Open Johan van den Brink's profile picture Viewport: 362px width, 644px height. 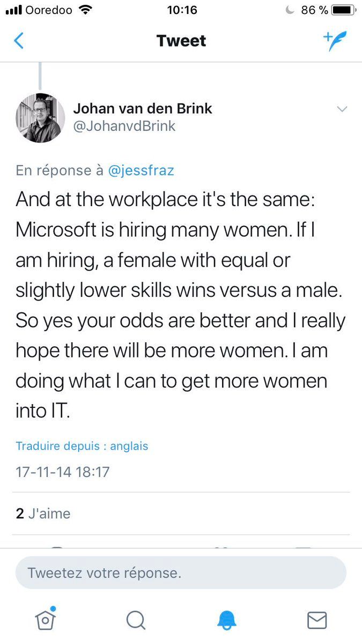click(x=40, y=118)
